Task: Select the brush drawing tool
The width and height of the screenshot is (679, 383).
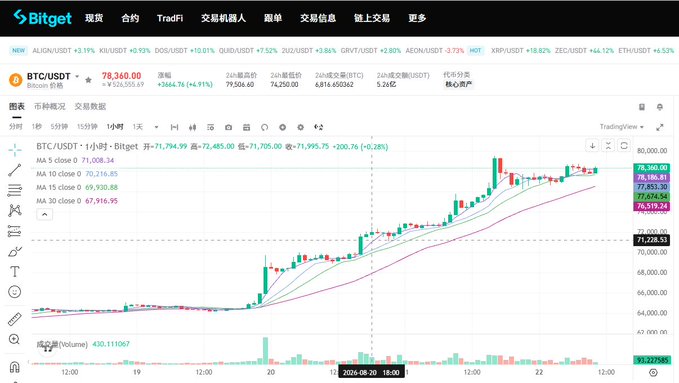Action: [x=15, y=251]
